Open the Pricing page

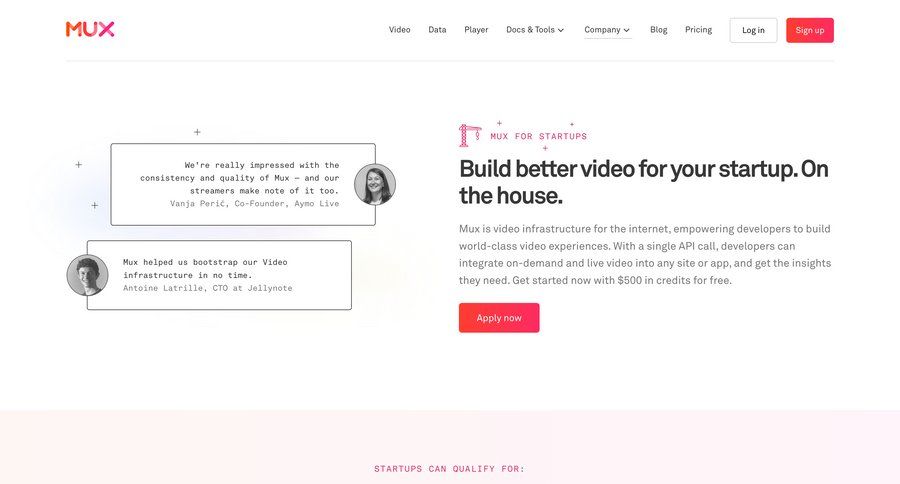[699, 30]
